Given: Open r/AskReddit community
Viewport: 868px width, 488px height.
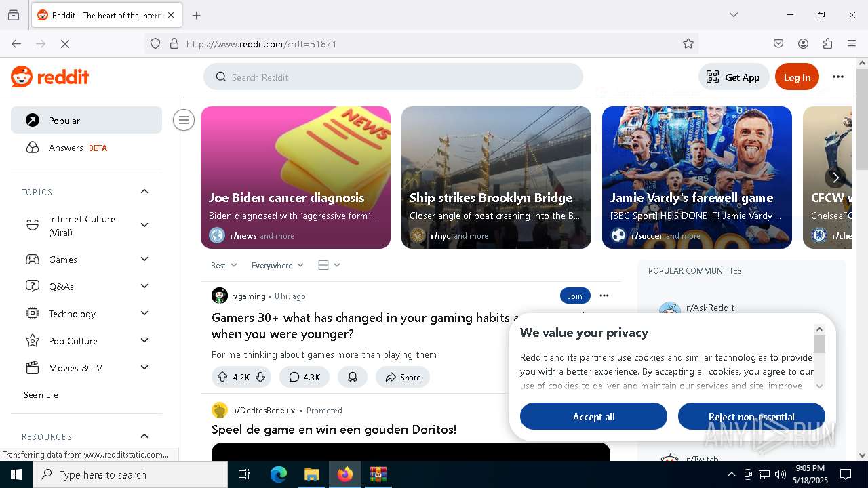Looking at the screenshot, I should (710, 308).
